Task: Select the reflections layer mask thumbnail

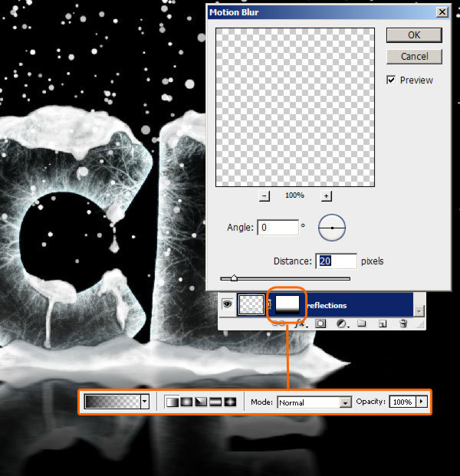Action: tap(287, 304)
